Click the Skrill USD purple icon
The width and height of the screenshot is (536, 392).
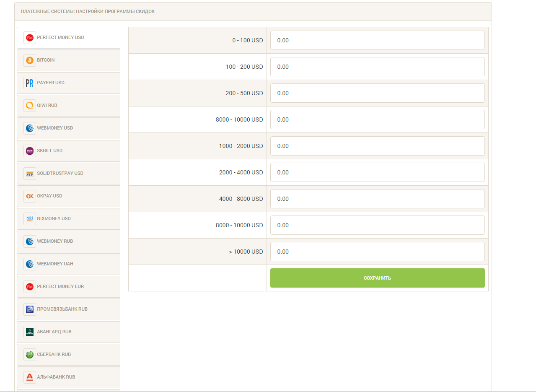click(30, 151)
